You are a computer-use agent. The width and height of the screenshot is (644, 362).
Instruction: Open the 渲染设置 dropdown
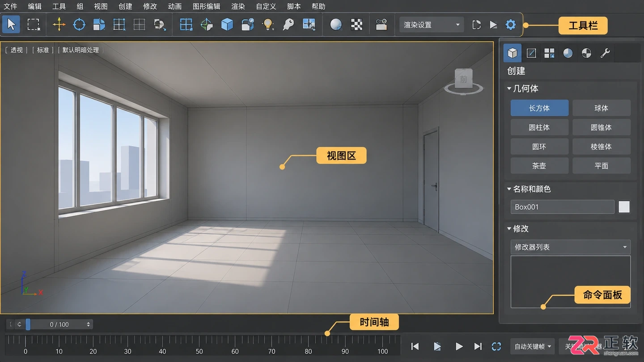431,25
